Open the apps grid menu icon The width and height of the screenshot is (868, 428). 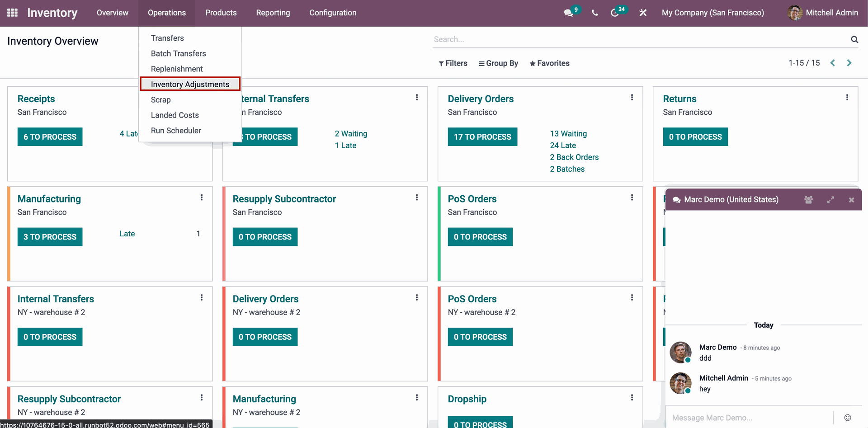click(13, 13)
